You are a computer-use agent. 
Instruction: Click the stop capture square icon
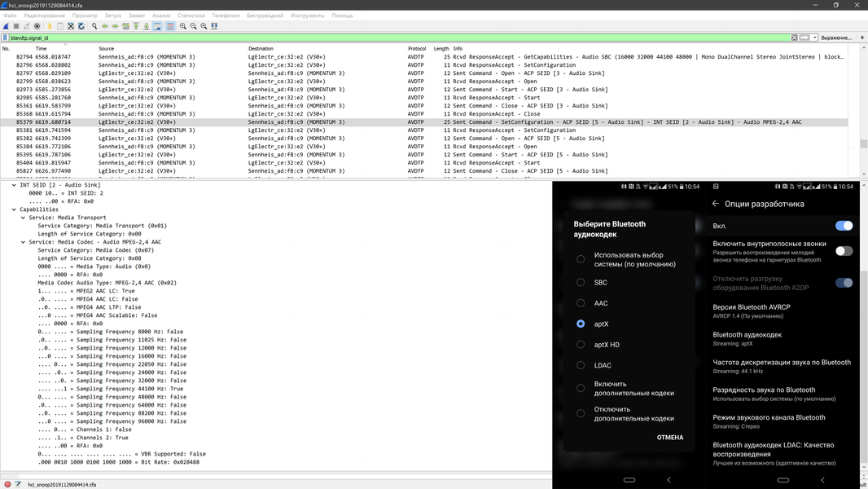point(16,26)
